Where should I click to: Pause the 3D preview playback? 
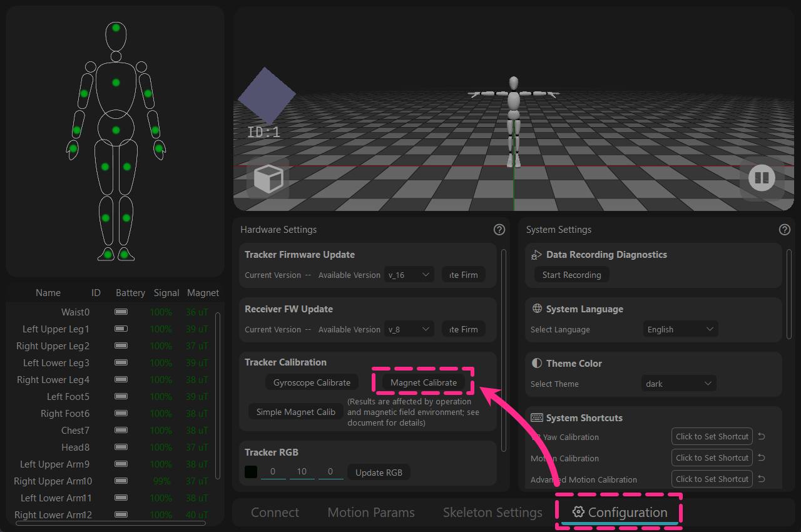(x=762, y=179)
